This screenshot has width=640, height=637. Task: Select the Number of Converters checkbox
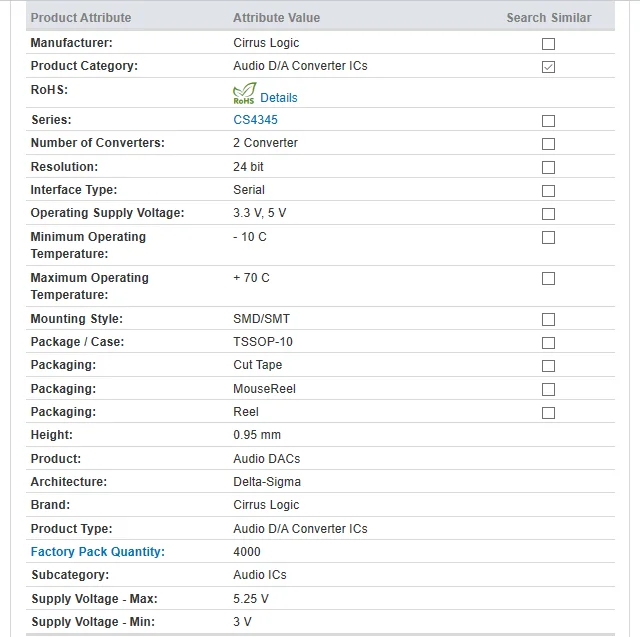pyautogui.click(x=548, y=144)
